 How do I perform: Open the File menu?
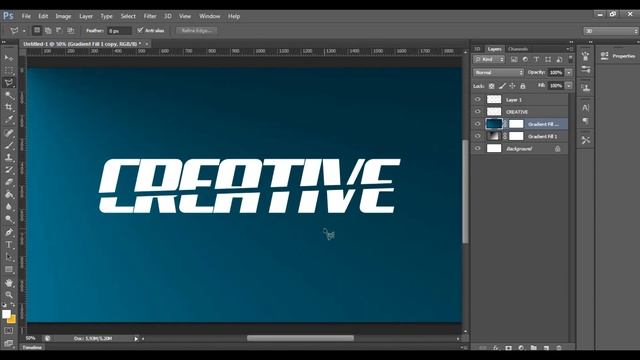26,16
